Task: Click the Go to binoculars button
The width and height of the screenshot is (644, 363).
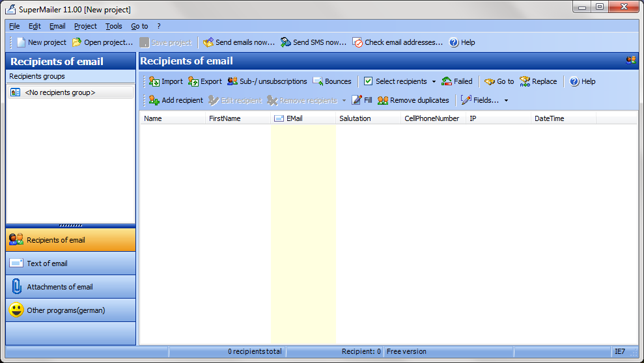Action: tap(499, 81)
